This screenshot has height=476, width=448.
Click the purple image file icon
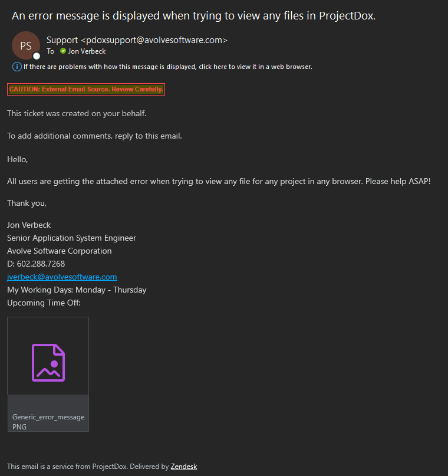click(x=48, y=363)
